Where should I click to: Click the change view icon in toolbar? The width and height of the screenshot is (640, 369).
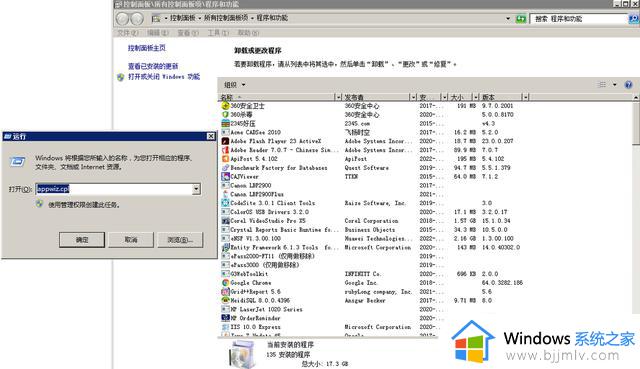pos(602,84)
